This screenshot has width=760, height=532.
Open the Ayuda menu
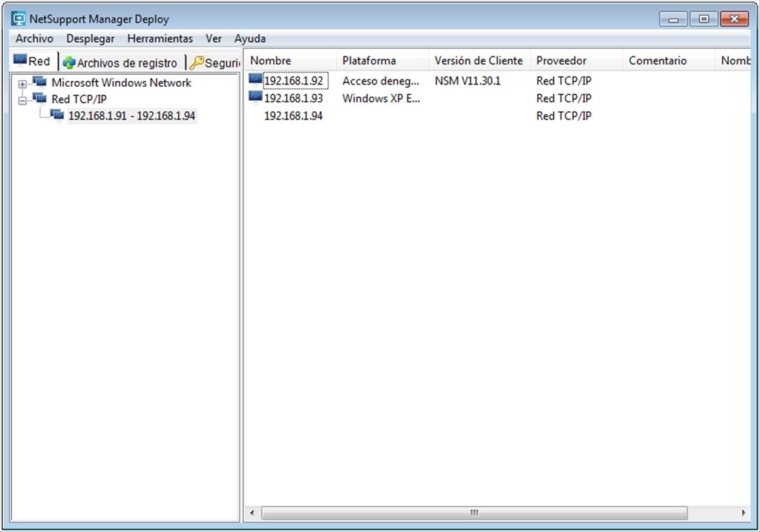click(250, 39)
